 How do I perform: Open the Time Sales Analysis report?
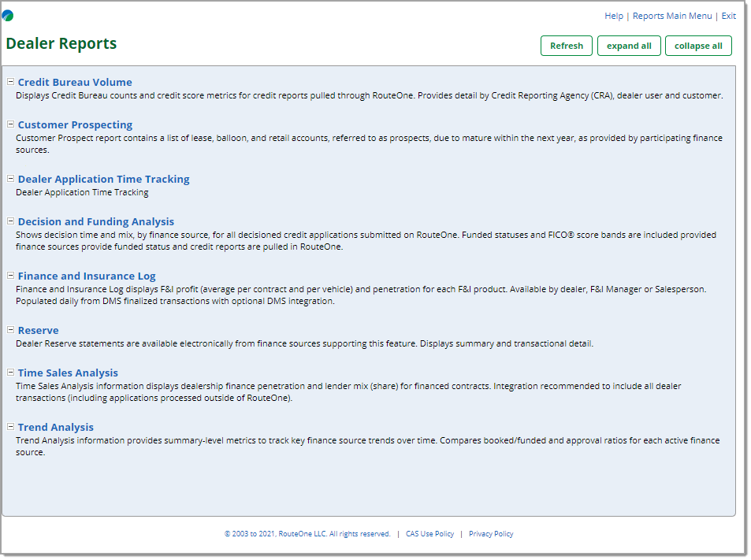click(x=68, y=373)
